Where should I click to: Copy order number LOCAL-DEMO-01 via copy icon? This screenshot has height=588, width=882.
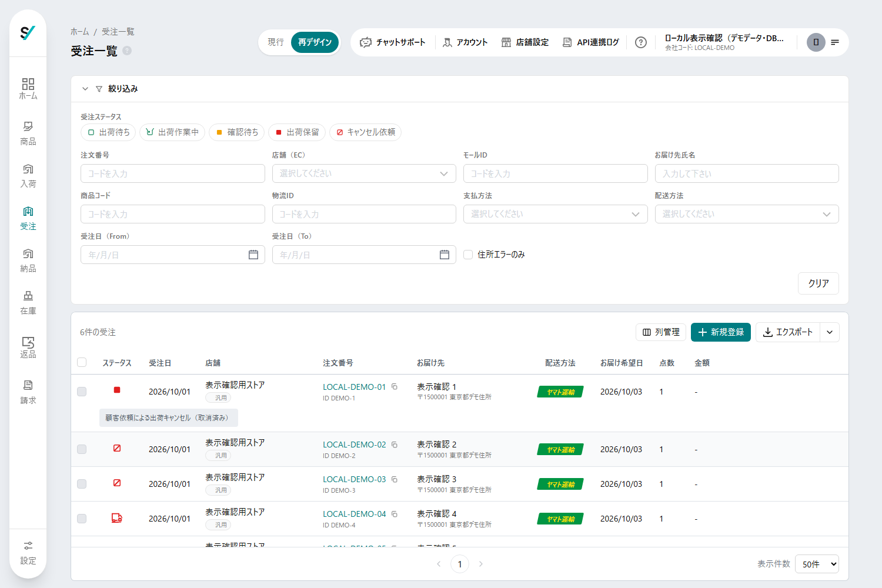(395, 386)
